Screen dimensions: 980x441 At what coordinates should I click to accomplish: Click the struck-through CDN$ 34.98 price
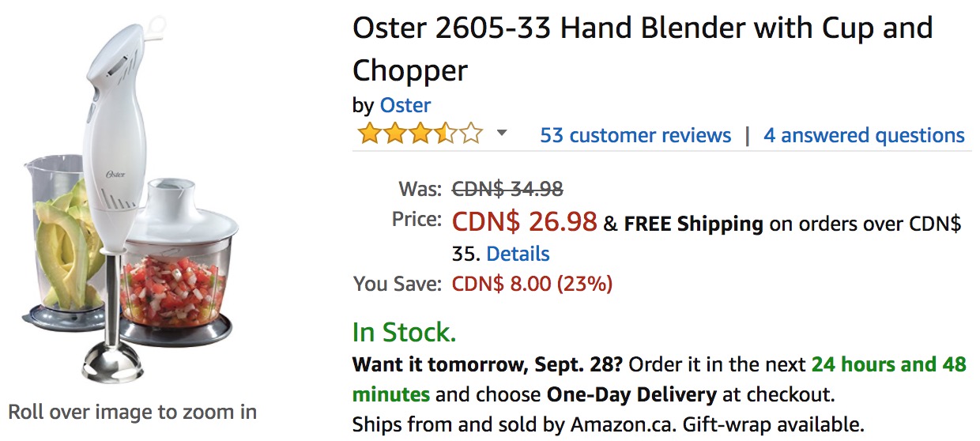pyautogui.click(x=507, y=189)
